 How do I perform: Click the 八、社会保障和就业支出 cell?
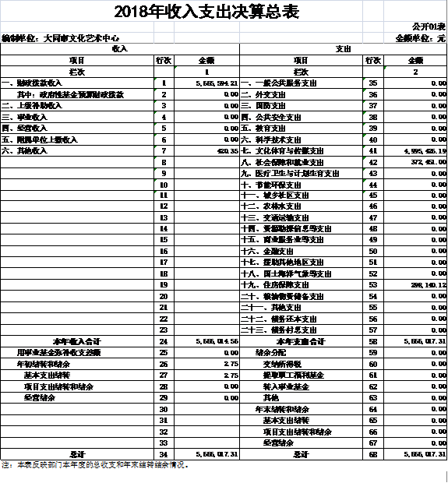pos(301,162)
